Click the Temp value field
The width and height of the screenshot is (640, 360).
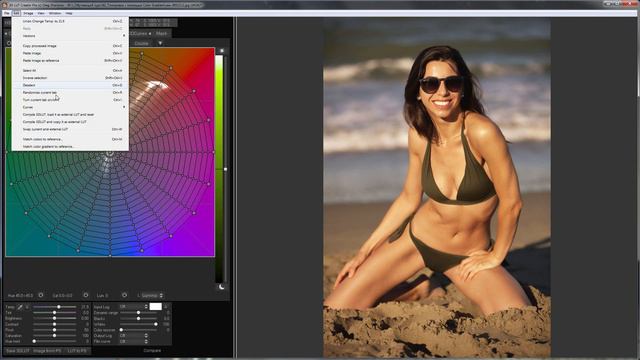pyautogui.click(x=85, y=307)
